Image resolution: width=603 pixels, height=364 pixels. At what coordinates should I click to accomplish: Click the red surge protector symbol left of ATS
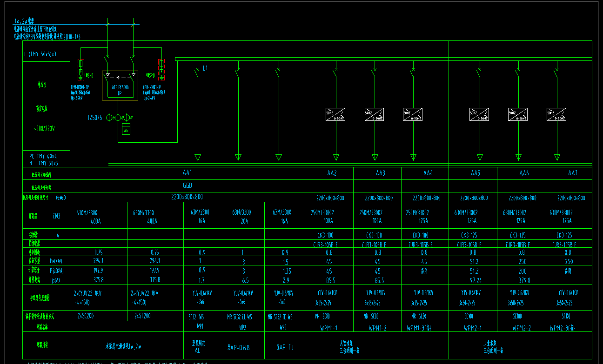(x=81, y=70)
